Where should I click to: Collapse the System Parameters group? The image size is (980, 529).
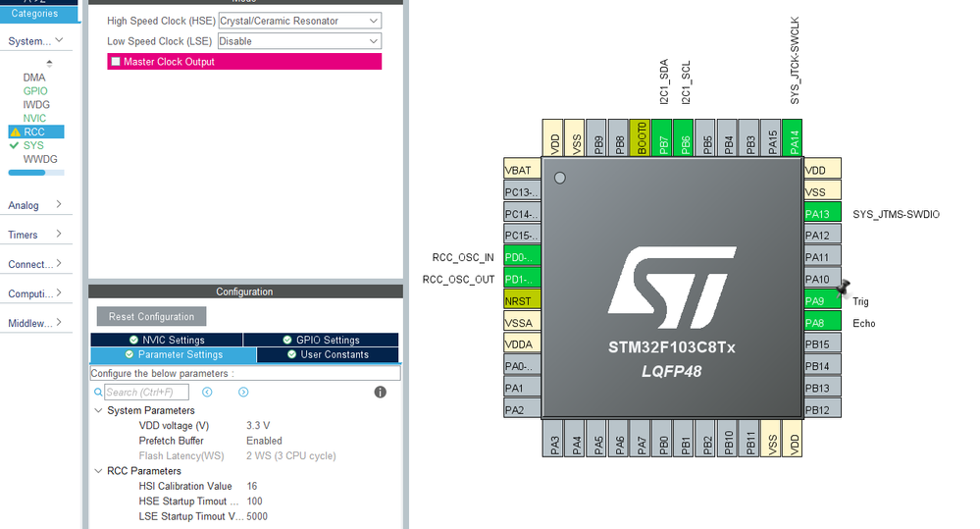(x=98, y=410)
